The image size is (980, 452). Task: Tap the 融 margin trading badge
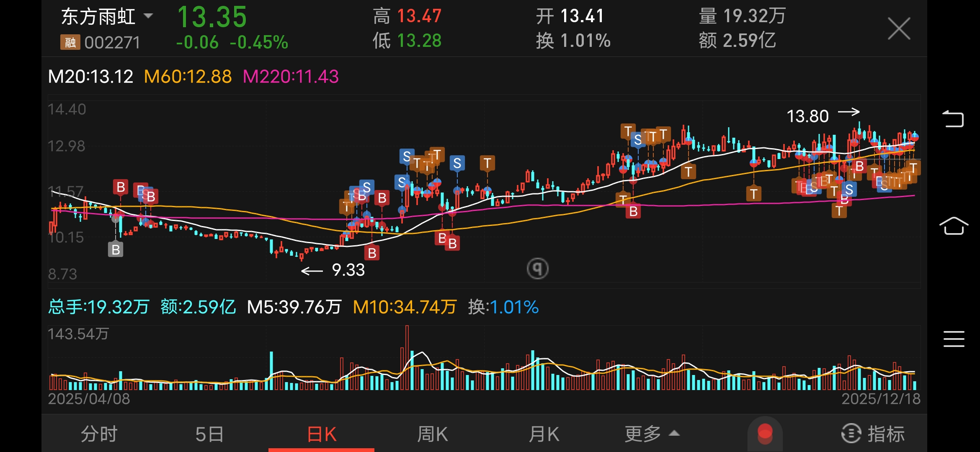coord(70,42)
